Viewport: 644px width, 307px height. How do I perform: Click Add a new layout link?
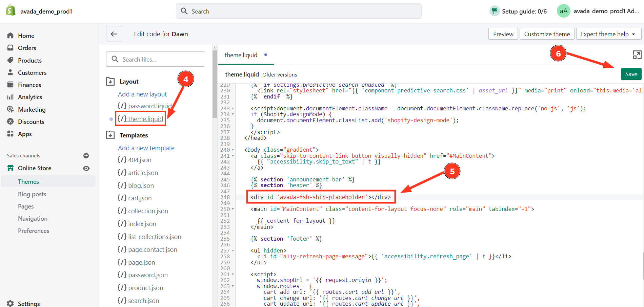(142, 94)
